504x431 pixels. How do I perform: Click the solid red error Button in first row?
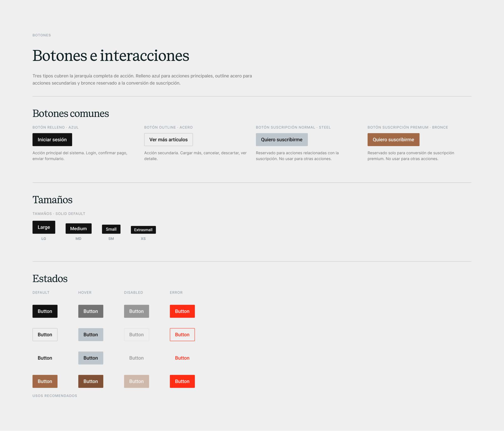pyautogui.click(x=182, y=311)
